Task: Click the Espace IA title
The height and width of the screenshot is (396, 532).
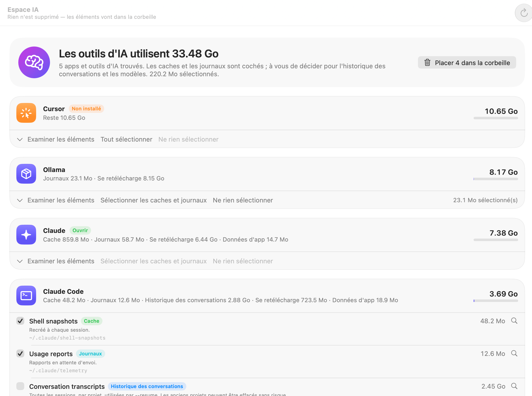Action: click(23, 9)
